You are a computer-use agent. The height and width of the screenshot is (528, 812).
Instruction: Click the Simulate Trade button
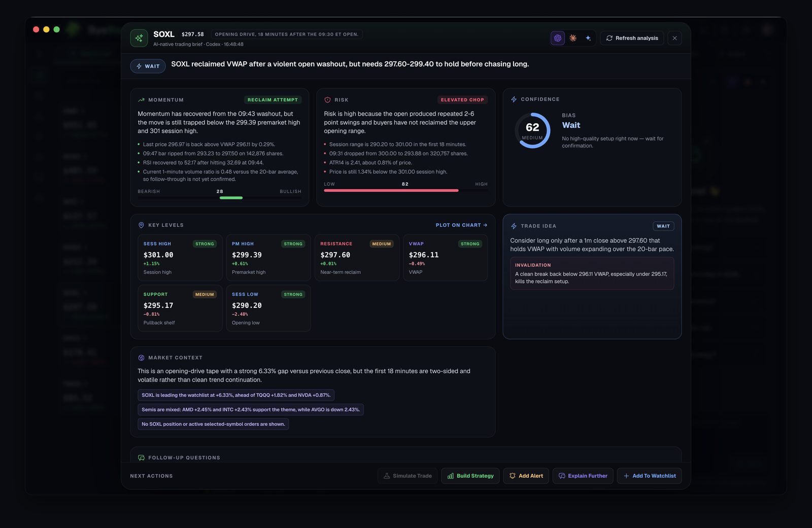tap(408, 476)
